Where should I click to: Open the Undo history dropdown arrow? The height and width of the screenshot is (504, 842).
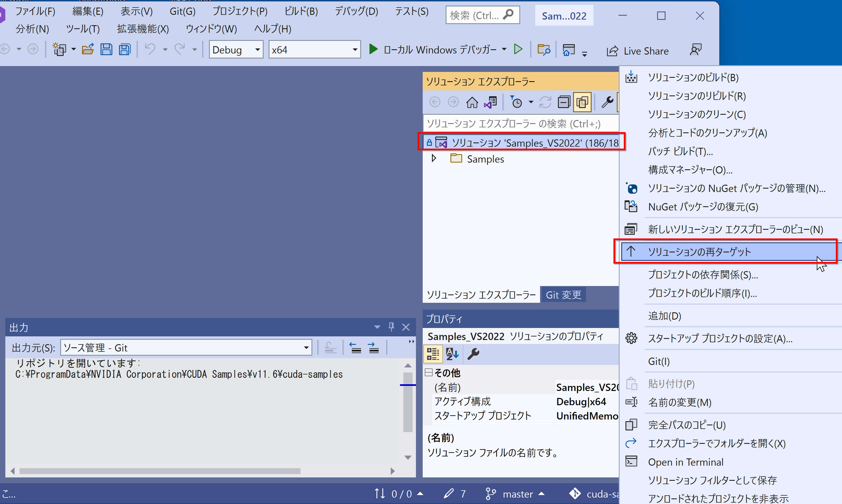click(165, 50)
